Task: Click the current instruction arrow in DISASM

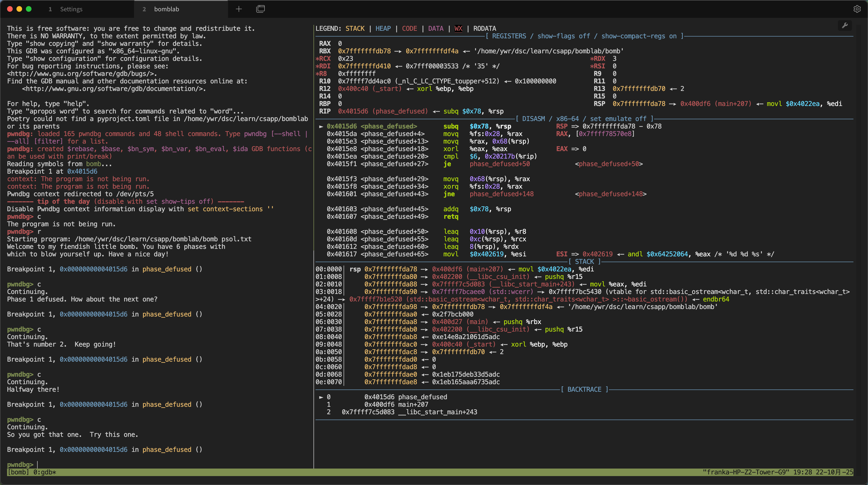Action: (x=321, y=126)
